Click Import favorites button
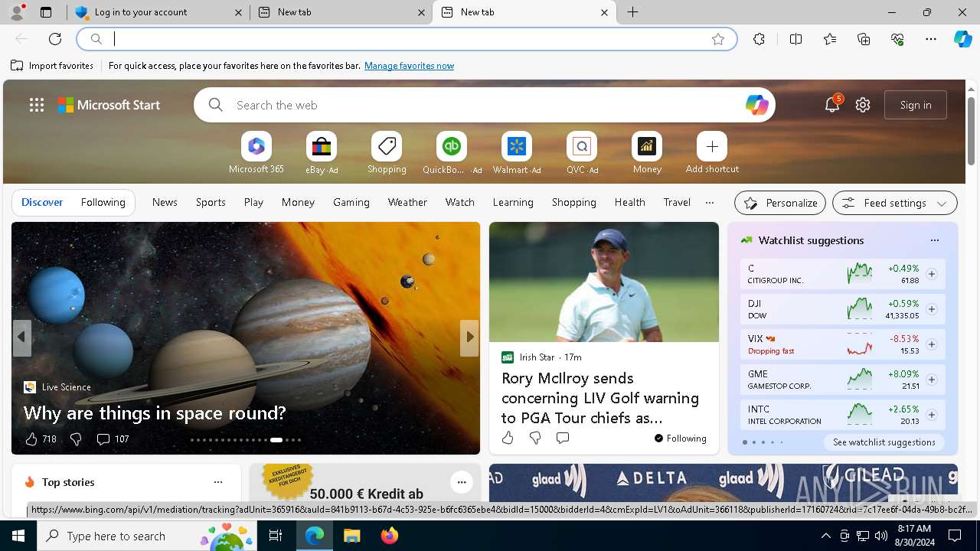Viewport: 980px width, 551px height. pyautogui.click(x=52, y=66)
